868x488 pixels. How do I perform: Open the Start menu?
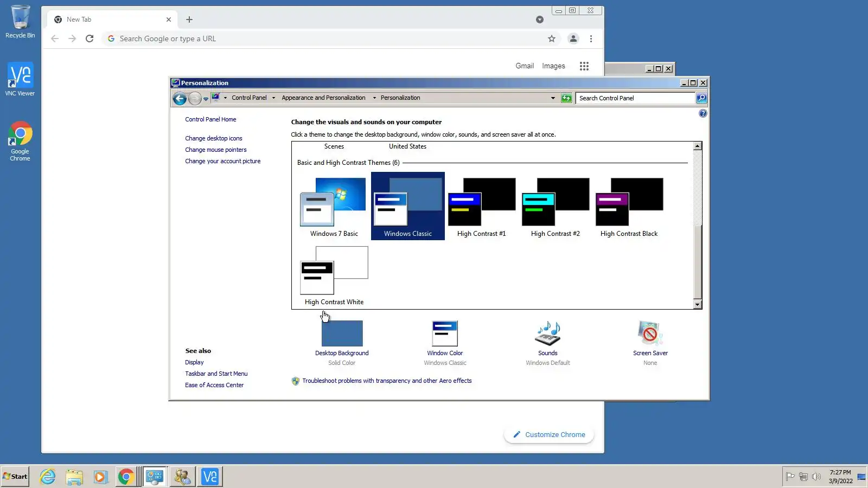coord(15,477)
